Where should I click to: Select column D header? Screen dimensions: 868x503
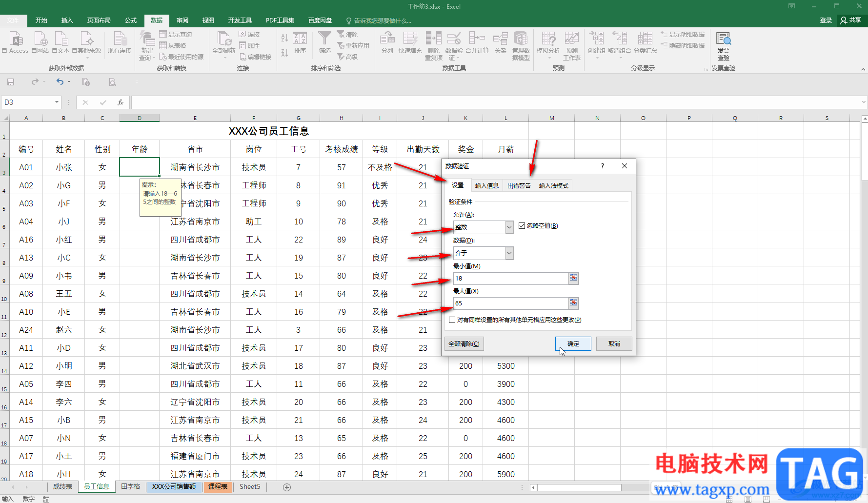coord(140,118)
